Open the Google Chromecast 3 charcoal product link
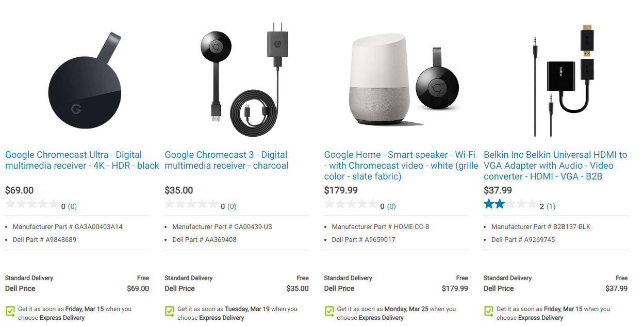Screen dimensions: 644x326 click(x=226, y=160)
